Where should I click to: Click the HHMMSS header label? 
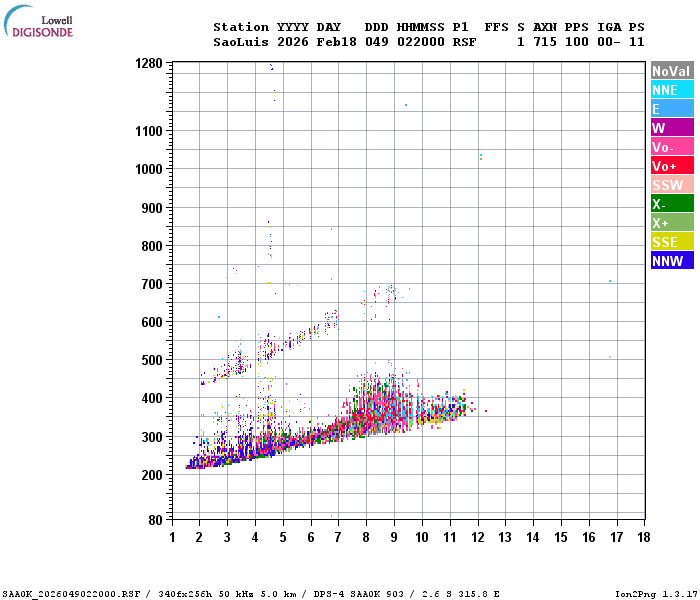pos(421,27)
